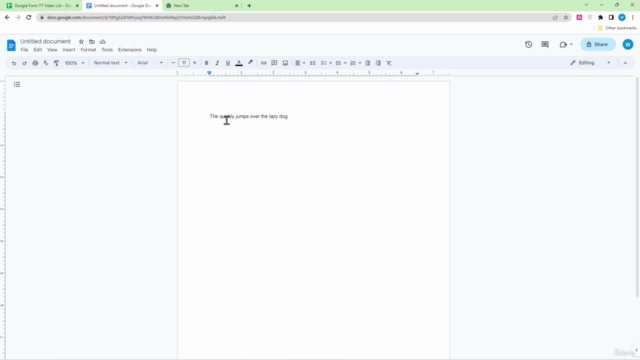This screenshot has height=360, width=640.
Task: Select the Paint format roller icon
Action: pos(56,63)
